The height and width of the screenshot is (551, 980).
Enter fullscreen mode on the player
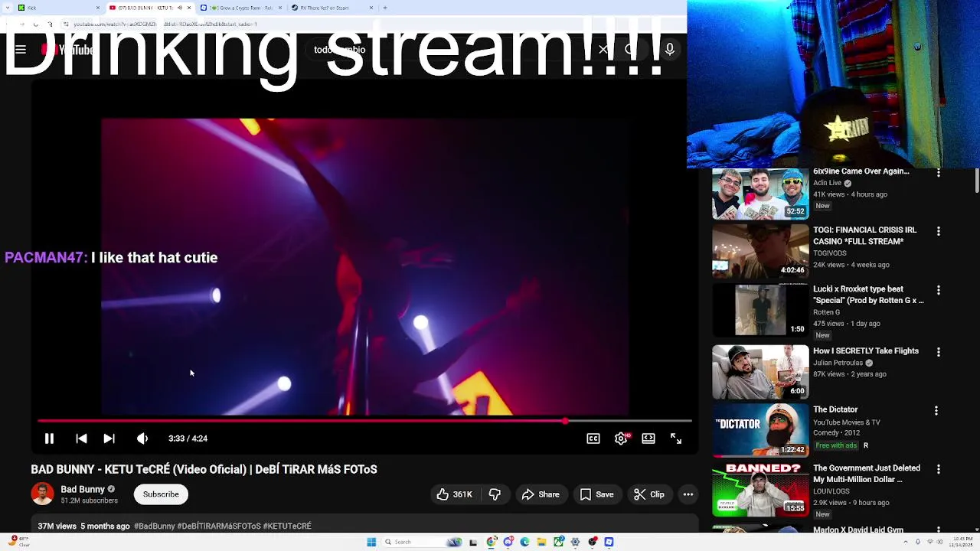tap(676, 439)
